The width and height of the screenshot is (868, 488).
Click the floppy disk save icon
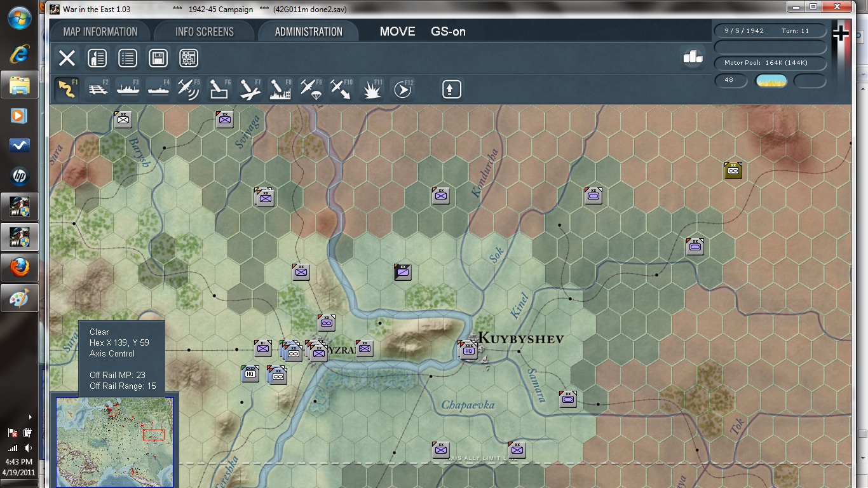click(x=158, y=58)
